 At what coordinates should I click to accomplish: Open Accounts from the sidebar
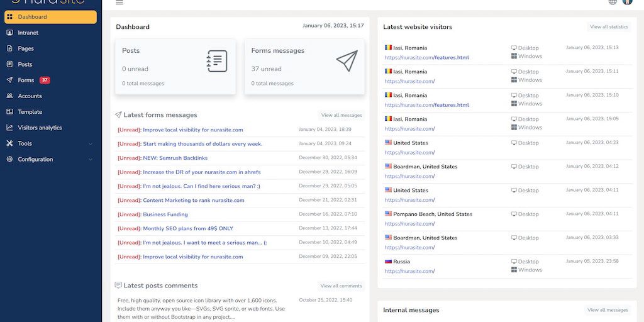30,96
